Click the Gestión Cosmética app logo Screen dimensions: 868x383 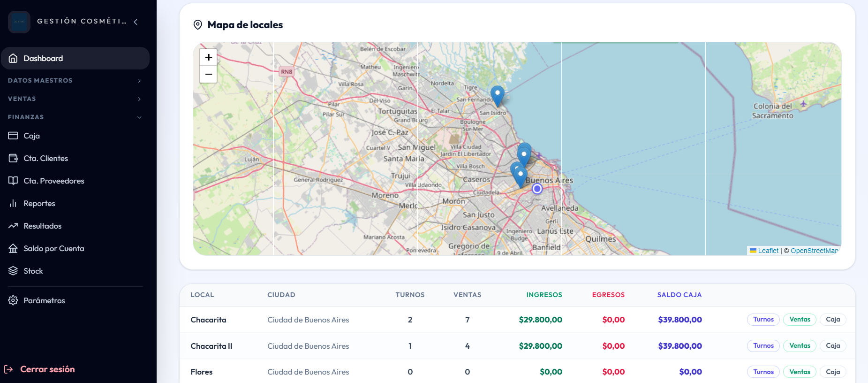19,22
